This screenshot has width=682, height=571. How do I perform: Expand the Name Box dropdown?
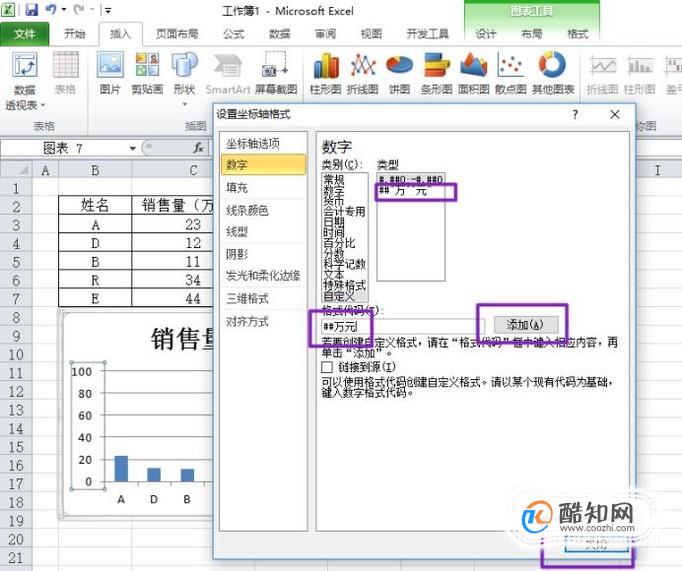tap(132, 149)
